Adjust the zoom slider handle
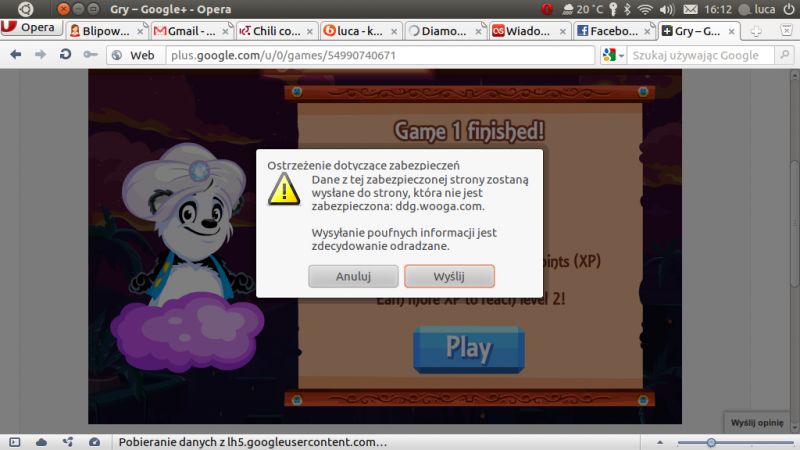 (711, 442)
